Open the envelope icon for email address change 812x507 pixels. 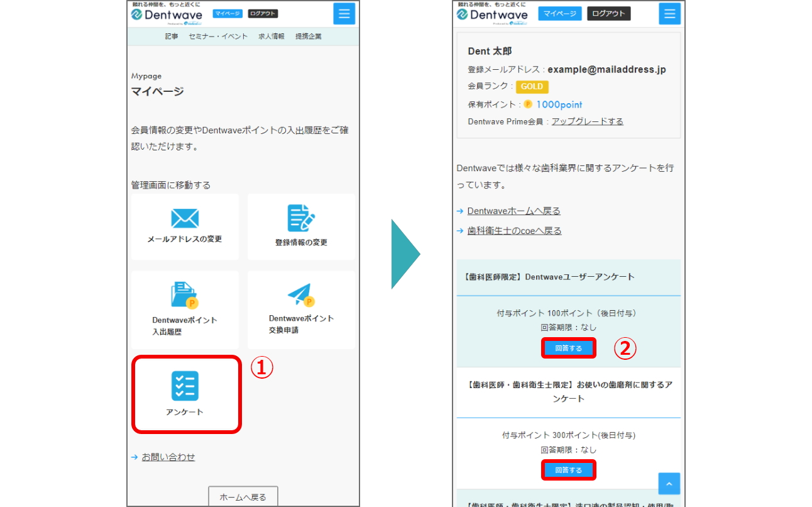pyautogui.click(x=185, y=218)
